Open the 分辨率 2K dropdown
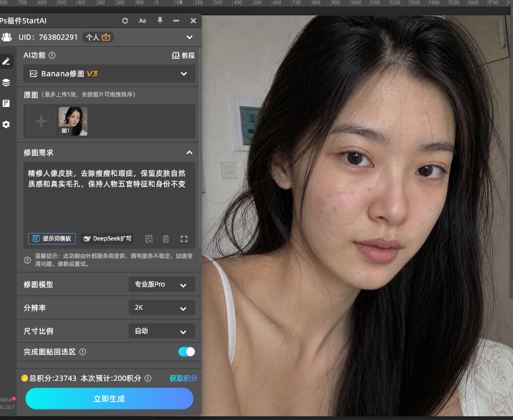The image size is (513, 420). point(162,308)
